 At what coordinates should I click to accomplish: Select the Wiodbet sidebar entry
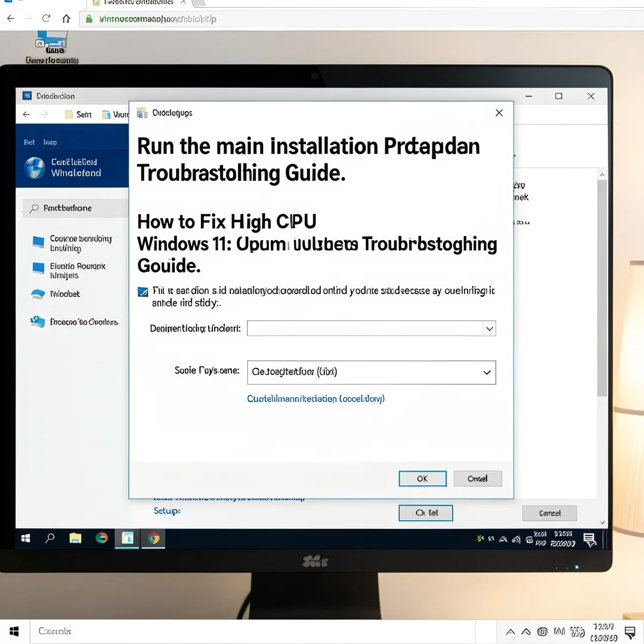[55, 294]
